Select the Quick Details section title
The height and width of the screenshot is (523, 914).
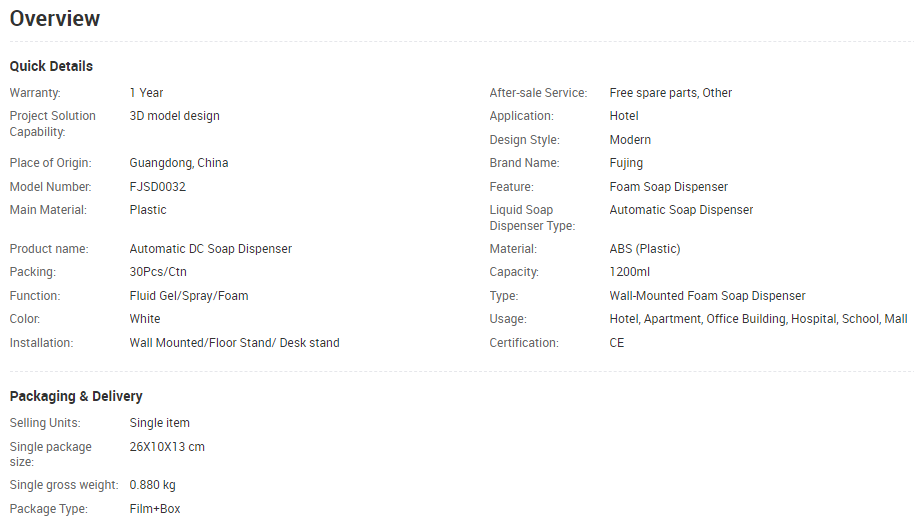(x=51, y=66)
